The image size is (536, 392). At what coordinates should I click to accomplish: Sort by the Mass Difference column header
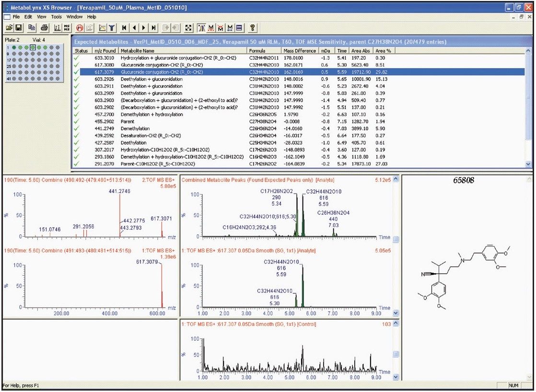pos(300,51)
